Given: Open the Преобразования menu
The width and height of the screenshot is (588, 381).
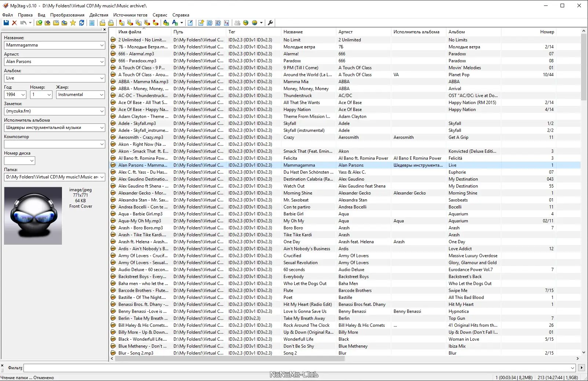Looking at the screenshot, I should tap(67, 15).
